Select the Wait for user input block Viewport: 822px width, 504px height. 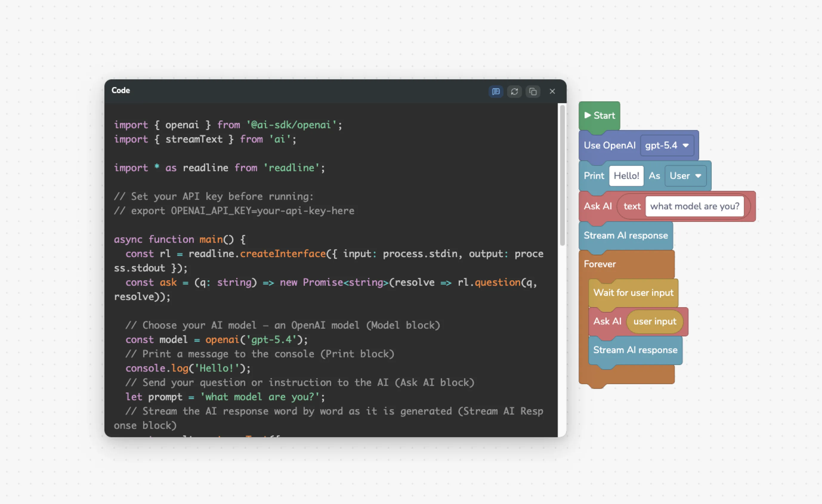coord(633,293)
